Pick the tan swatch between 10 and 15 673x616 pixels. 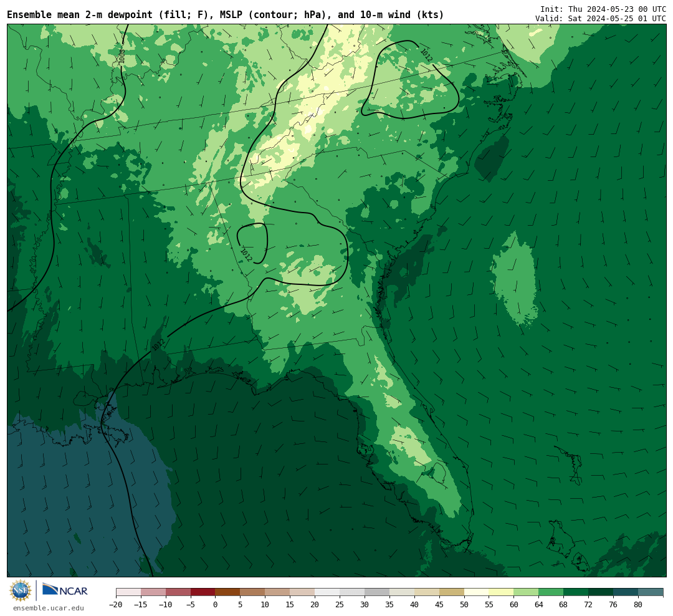[x=278, y=592]
